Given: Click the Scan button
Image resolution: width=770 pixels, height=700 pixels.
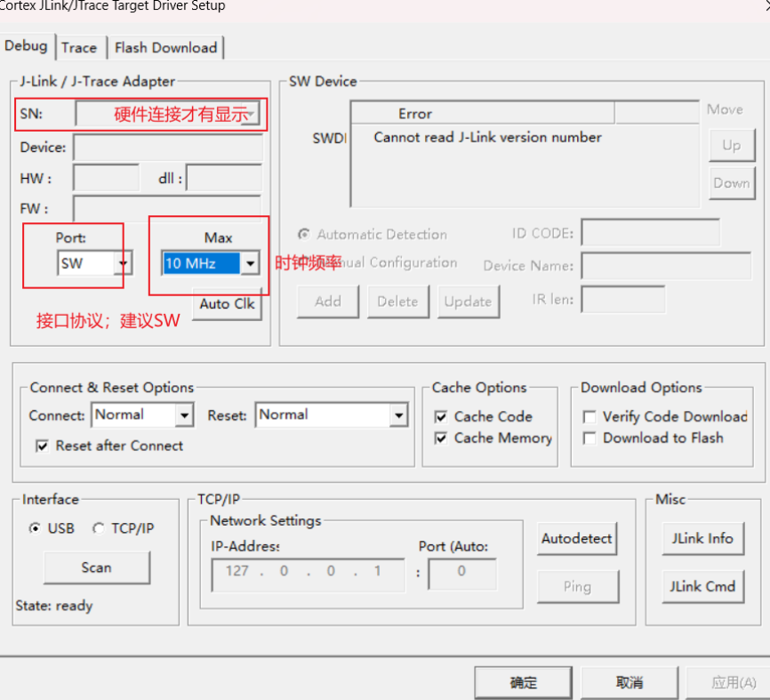Looking at the screenshot, I should coord(97,567).
